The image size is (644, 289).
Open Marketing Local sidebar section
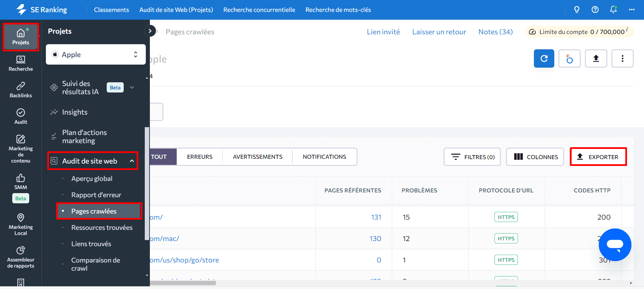(x=21, y=224)
